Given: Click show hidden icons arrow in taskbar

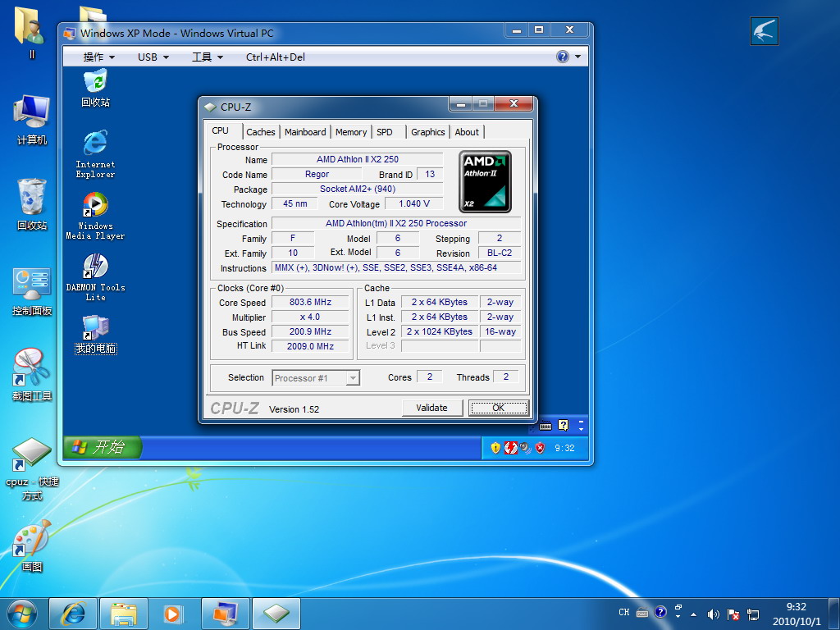Looking at the screenshot, I should (693, 614).
